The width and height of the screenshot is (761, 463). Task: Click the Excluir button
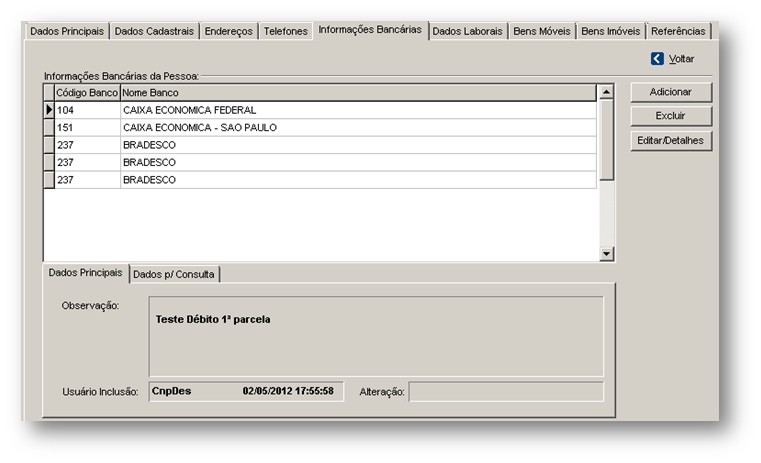(671, 116)
